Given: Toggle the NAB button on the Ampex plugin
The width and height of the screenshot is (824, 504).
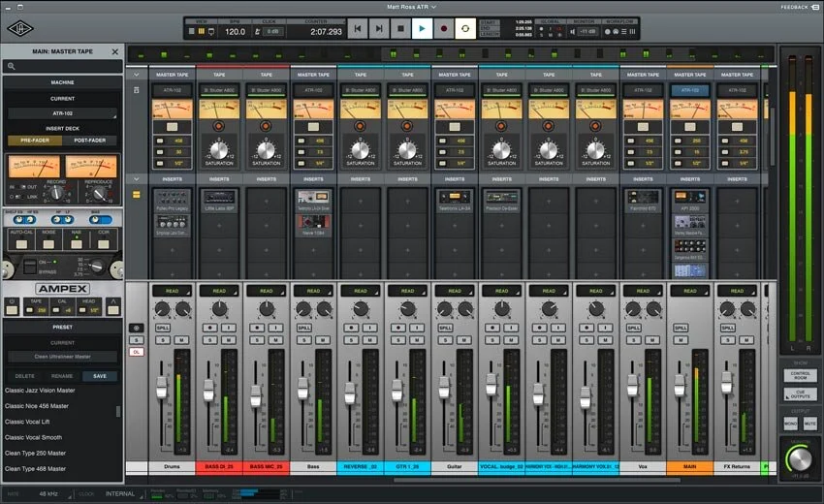Looking at the screenshot, I should (77, 244).
